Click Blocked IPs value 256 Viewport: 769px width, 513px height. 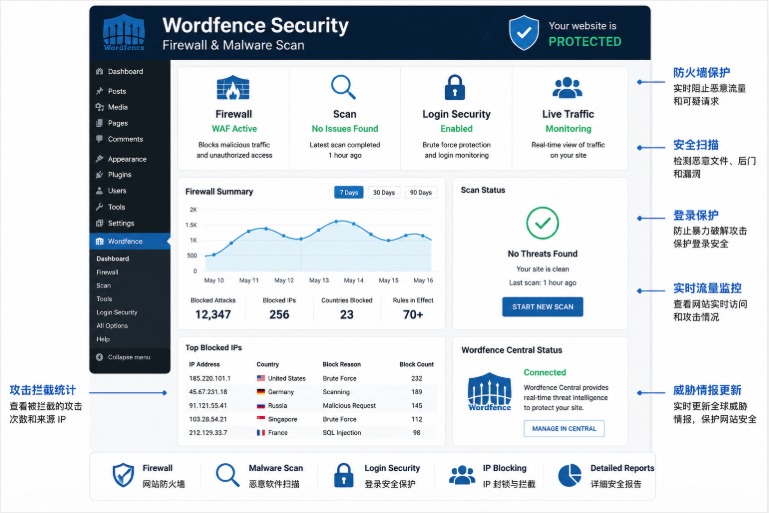(x=279, y=314)
